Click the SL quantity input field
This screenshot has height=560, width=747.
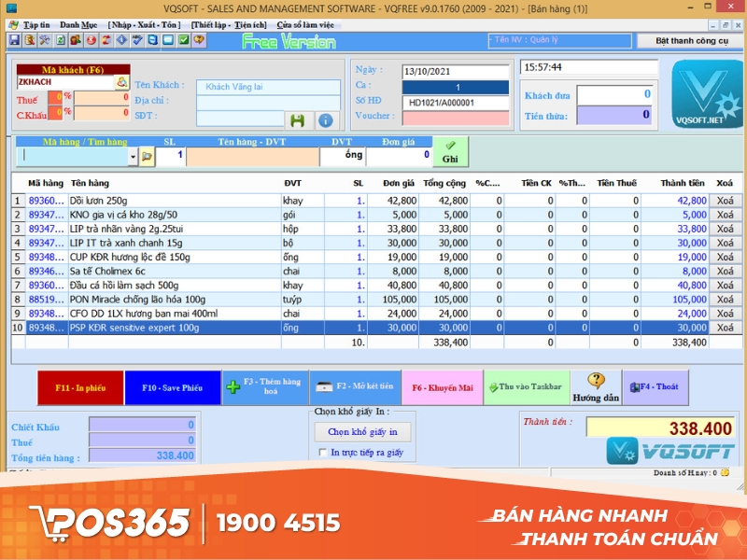tap(171, 156)
